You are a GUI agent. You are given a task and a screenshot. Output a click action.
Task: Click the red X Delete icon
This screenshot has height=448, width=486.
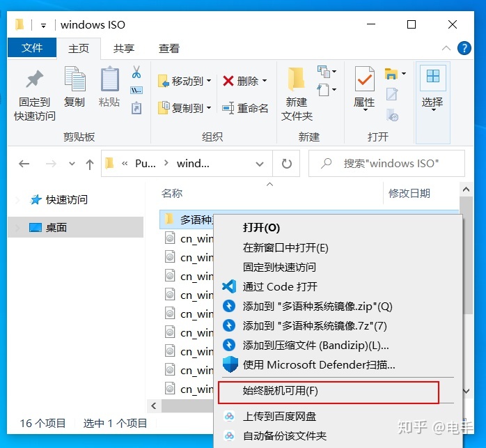[x=228, y=81]
